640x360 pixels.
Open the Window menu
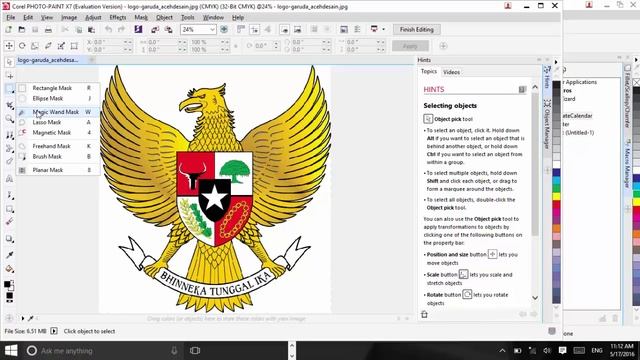(x=213, y=18)
